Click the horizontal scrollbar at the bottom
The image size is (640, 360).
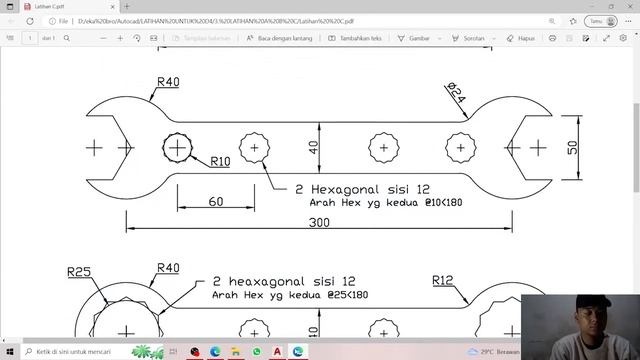click(271, 340)
